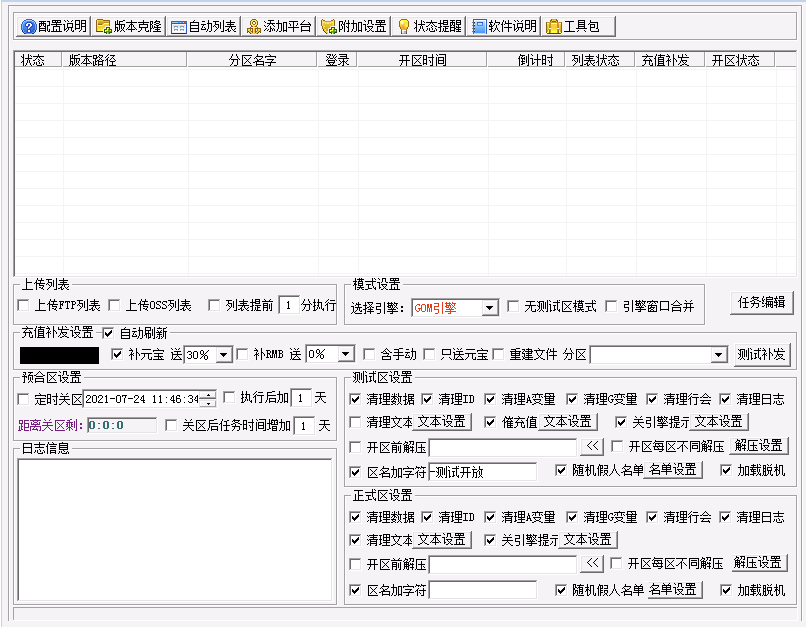Expand the 分区 dropdown list
806x627 pixels.
click(x=719, y=355)
